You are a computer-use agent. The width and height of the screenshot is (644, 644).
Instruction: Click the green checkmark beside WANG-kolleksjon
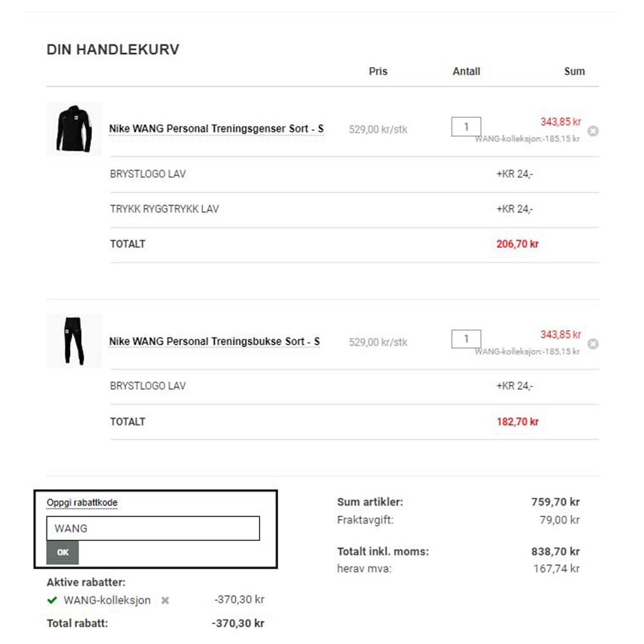(x=52, y=600)
